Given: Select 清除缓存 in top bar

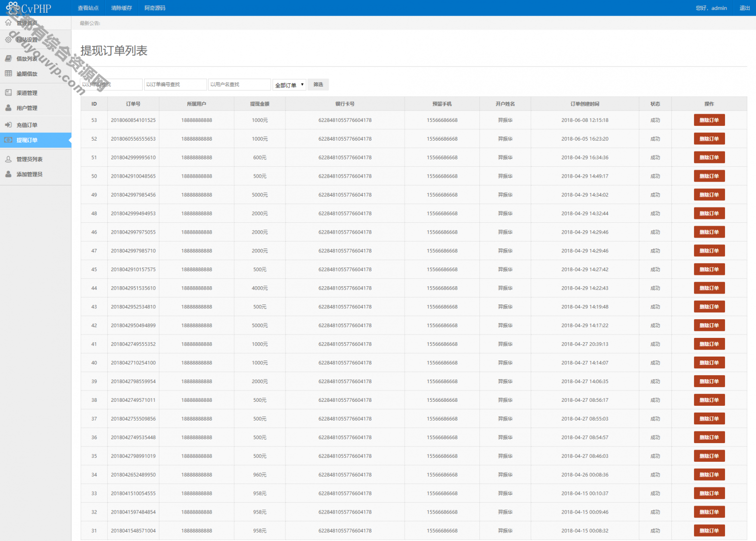Looking at the screenshot, I should (122, 8).
